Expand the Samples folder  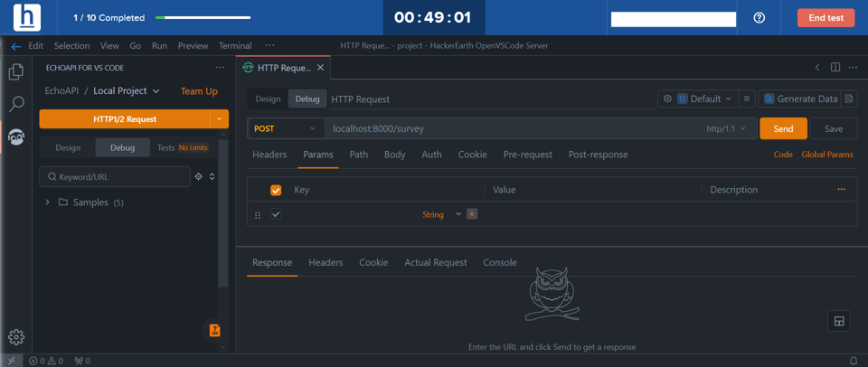click(x=48, y=202)
